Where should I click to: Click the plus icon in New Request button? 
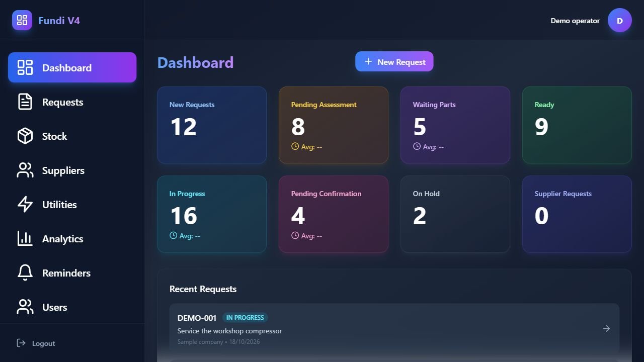368,61
